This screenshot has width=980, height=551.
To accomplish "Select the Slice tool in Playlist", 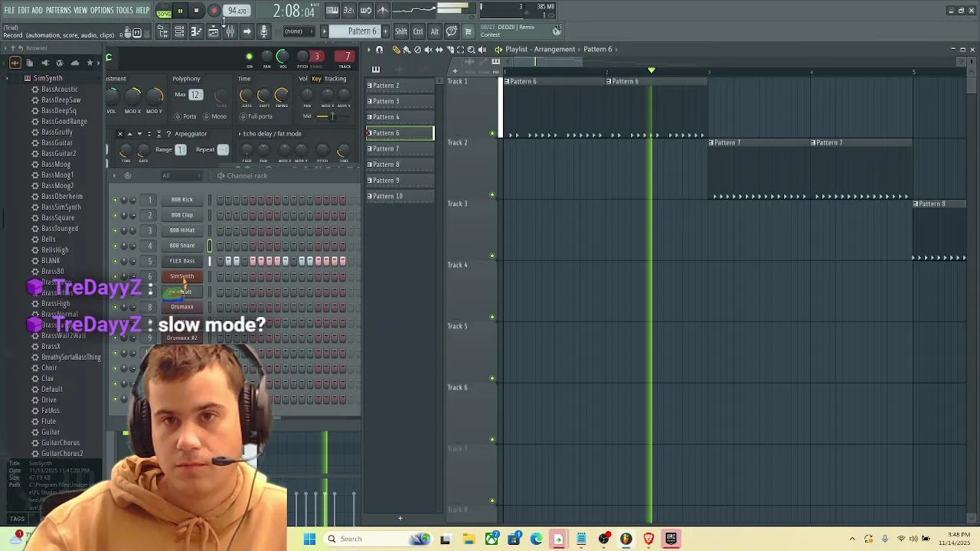I will tap(449, 49).
